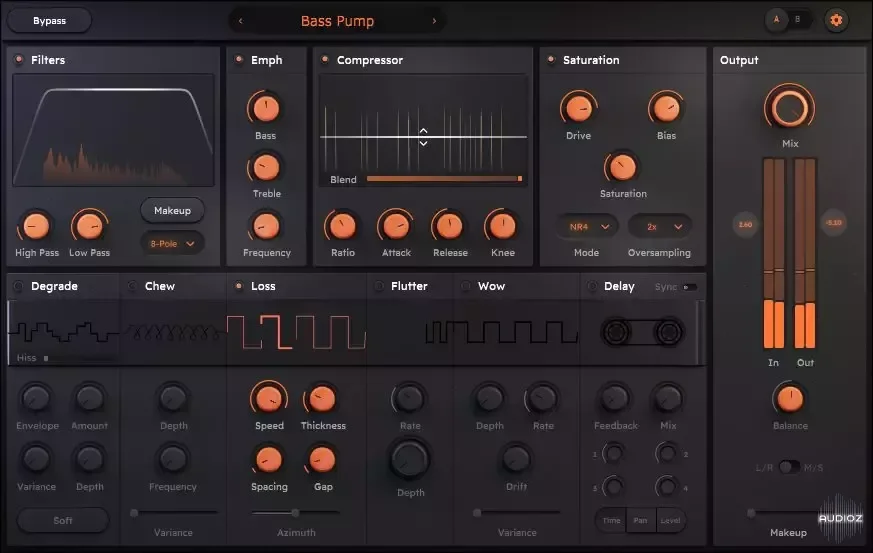The image size is (873, 553).
Task: Click the Saturation amount knob
Action: pyautogui.click(x=622, y=167)
